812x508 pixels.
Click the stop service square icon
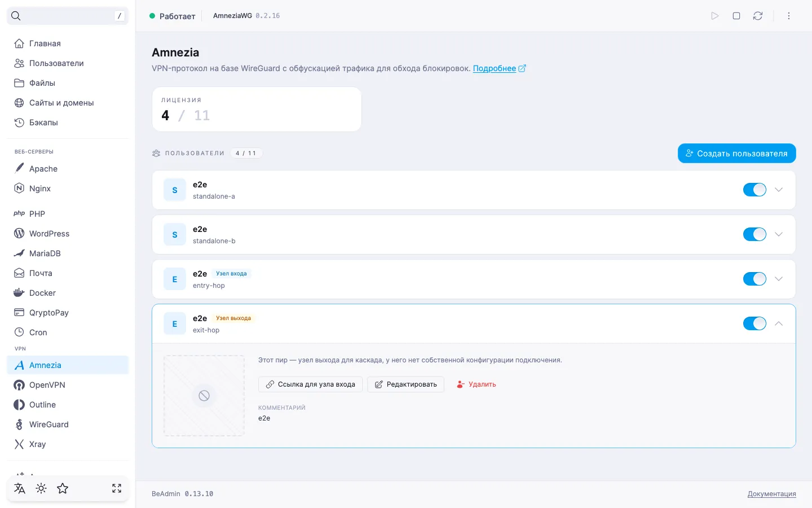(x=736, y=16)
